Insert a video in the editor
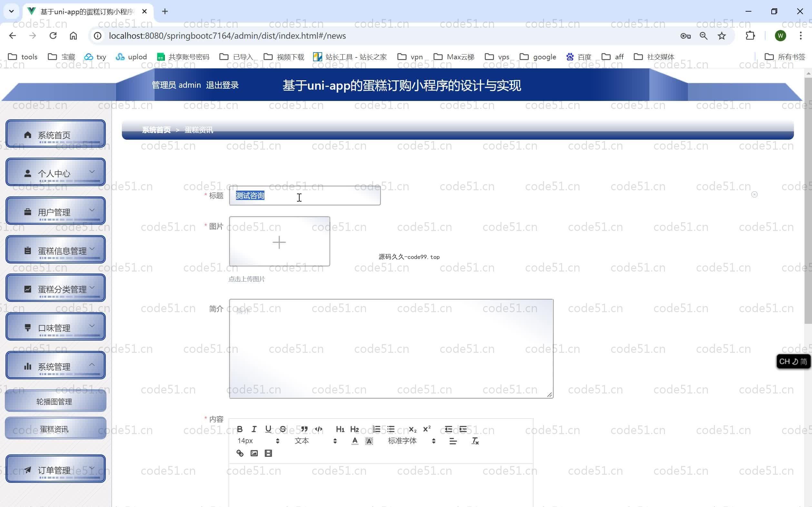This screenshot has width=812, height=507. click(268, 453)
